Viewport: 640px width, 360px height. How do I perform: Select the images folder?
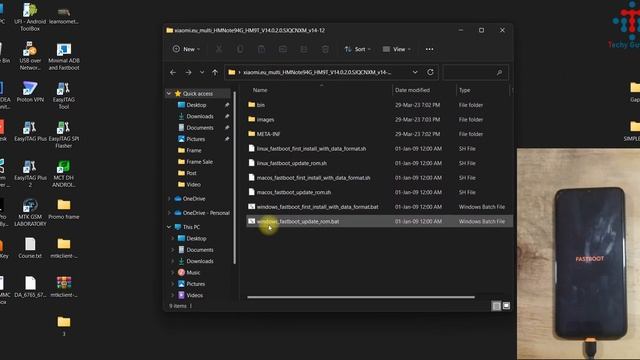(379, 120)
